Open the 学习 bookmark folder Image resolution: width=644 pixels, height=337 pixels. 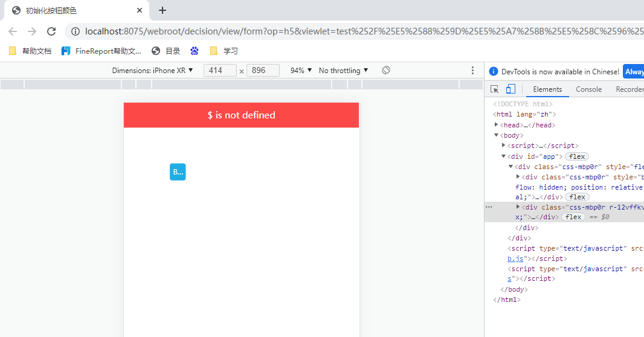(224, 51)
